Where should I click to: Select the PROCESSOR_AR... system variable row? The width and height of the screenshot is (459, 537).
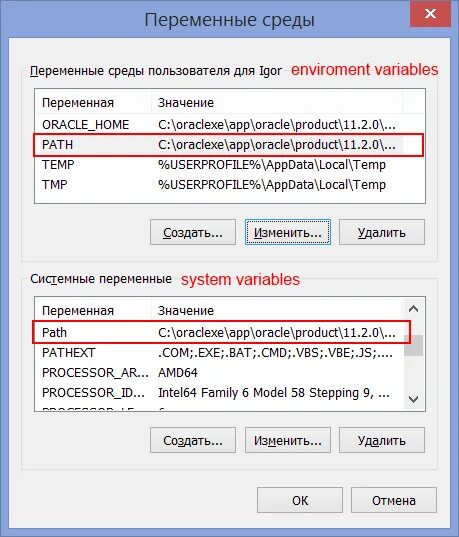point(219,372)
